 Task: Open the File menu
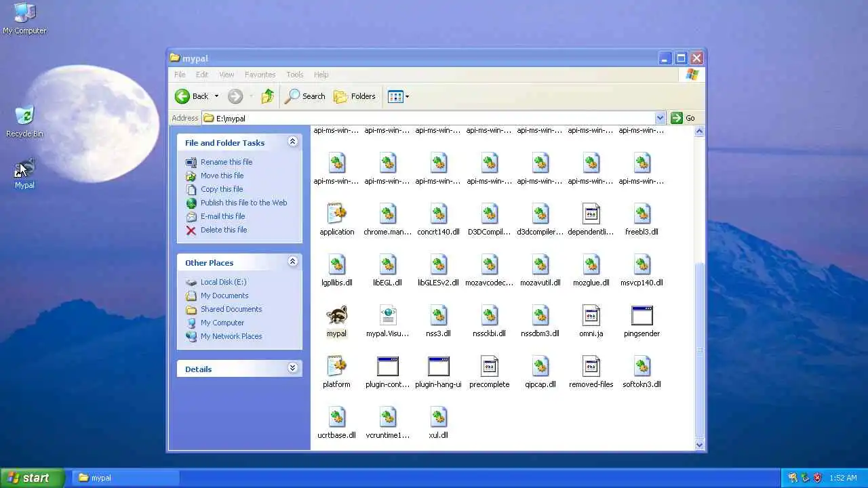(x=180, y=75)
